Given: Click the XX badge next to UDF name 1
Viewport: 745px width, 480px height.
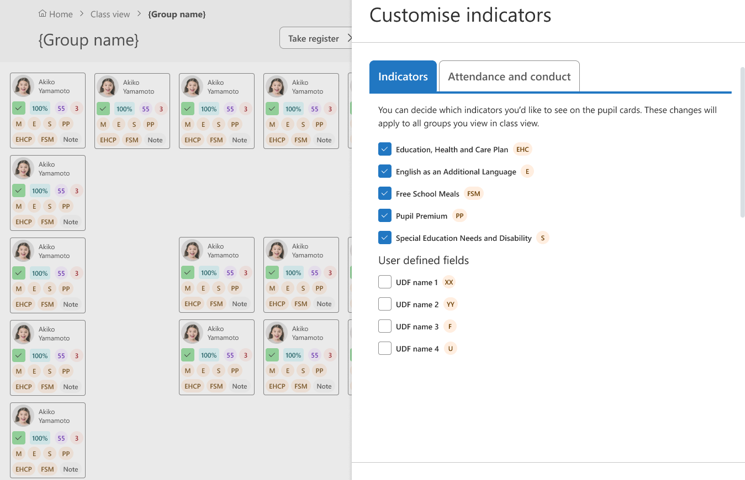Looking at the screenshot, I should point(449,283).
